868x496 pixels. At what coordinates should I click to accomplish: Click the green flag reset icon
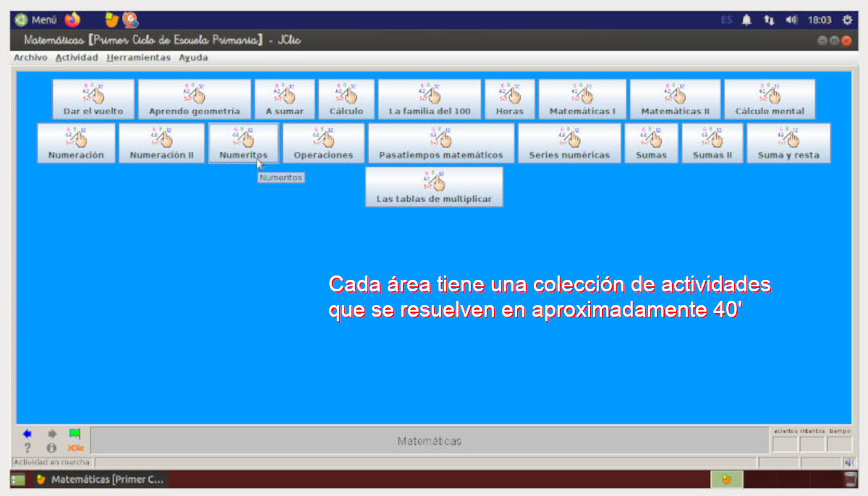click(75, 434)
